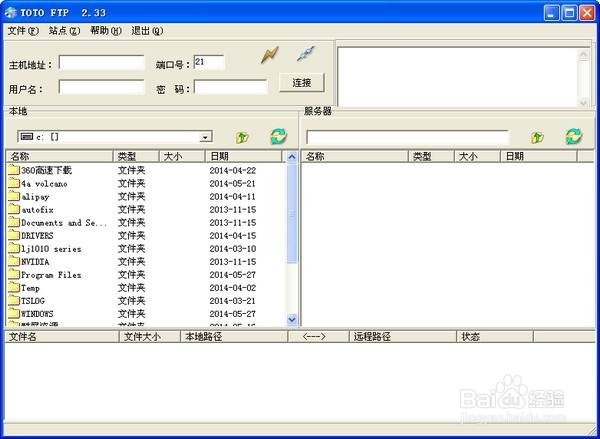600x439 pixels.
Task: Sort server files by 日期 column
Action: [539, 156]
